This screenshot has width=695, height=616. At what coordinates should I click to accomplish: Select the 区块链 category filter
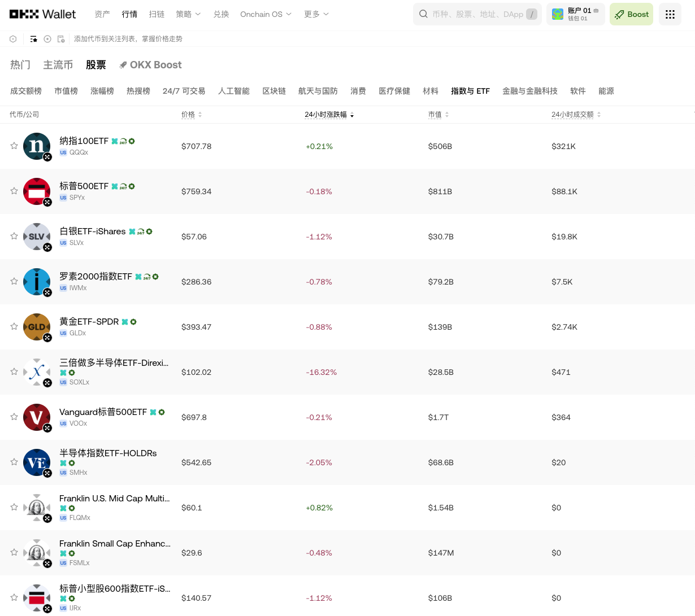(274, 91)
